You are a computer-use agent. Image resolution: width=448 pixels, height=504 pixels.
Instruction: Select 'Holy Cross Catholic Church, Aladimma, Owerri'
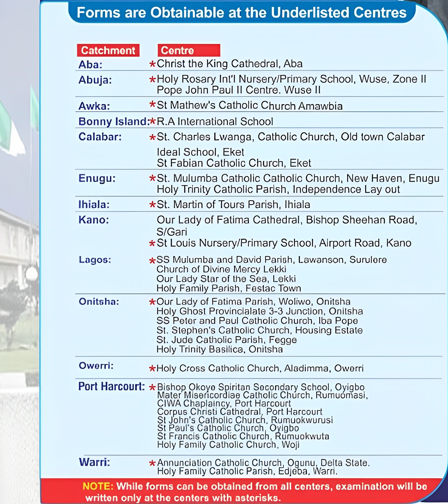[x=260, y=368]
